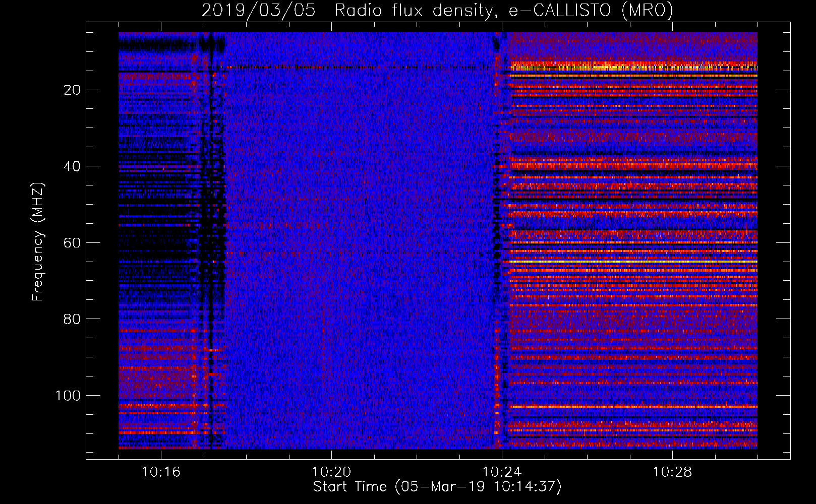This screenshot has height=504, width=816.
Task: Click the frequency tick label 20
Action: tap(73, 90)
